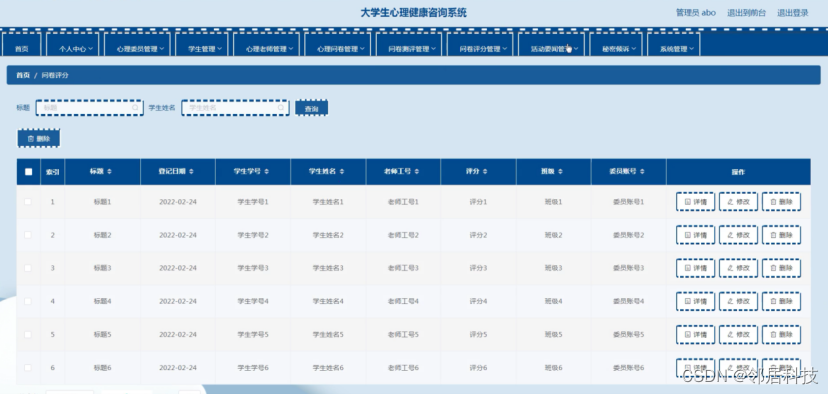Open 详情 for row 标题1
The width and height of the screenshot is (834, 394).
coord(695,202)
